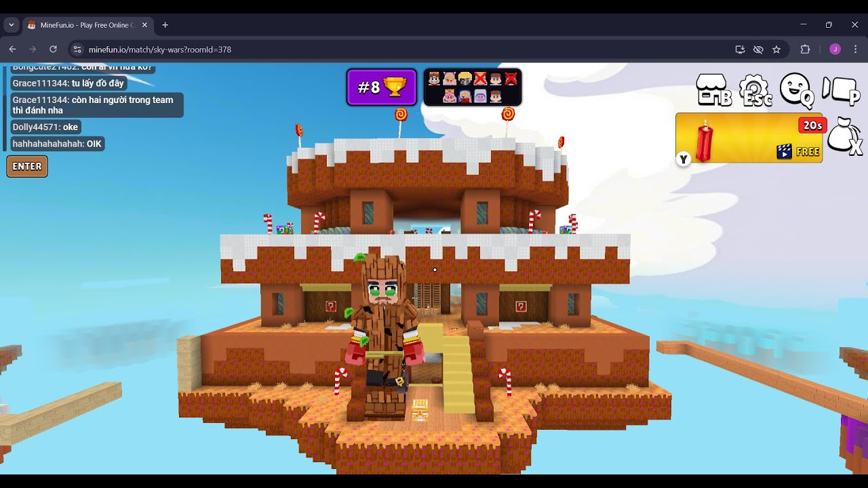Click the dynamite free reward banner
The height and width of the screenshot is (488, 868).
tap(749, 138)
